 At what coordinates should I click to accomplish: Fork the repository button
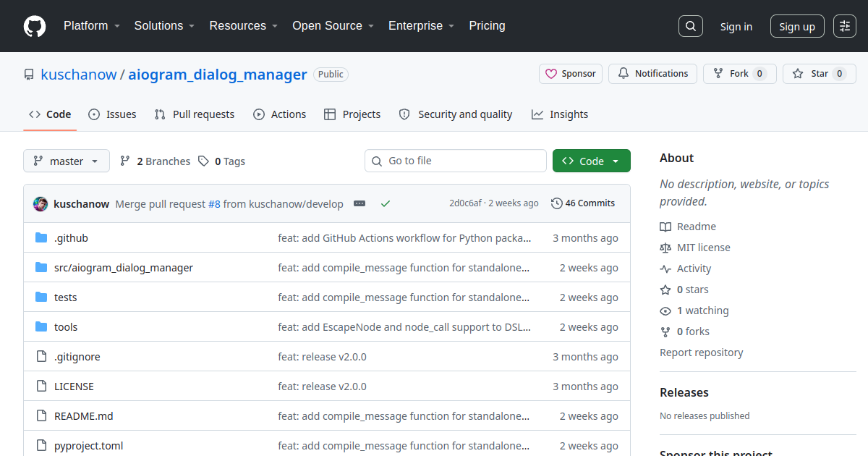point(740,74)
